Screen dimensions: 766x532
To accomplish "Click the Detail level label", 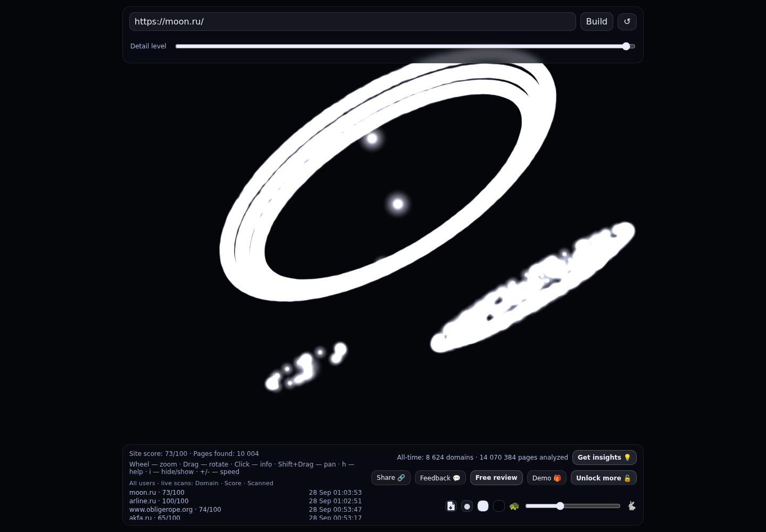I will (x=148, y=46).
